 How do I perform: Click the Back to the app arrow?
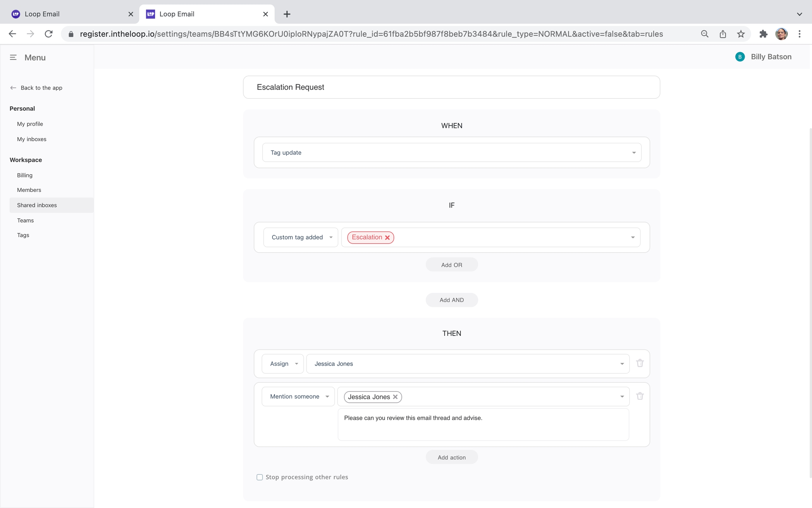pyautogui.click(x=13, y=88)
